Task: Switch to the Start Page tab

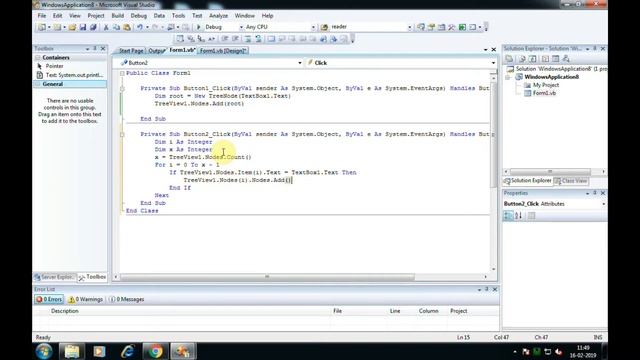Action: pos(131,51)
